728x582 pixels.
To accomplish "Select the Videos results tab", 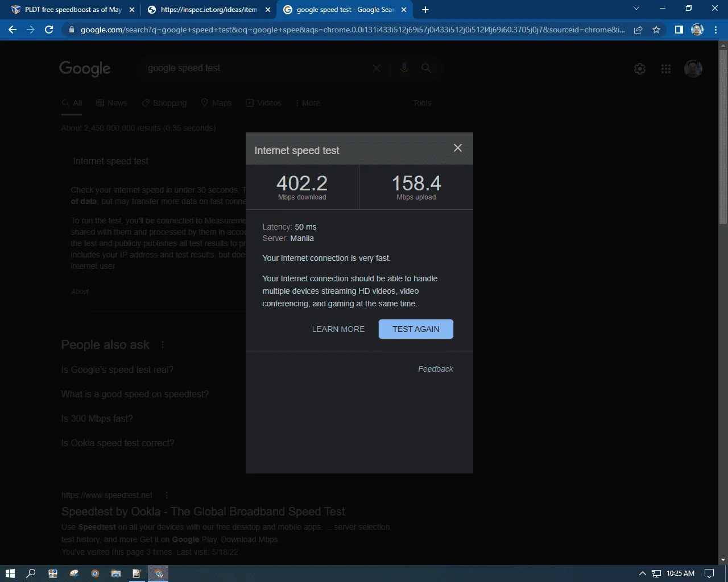I will [263, 103].
